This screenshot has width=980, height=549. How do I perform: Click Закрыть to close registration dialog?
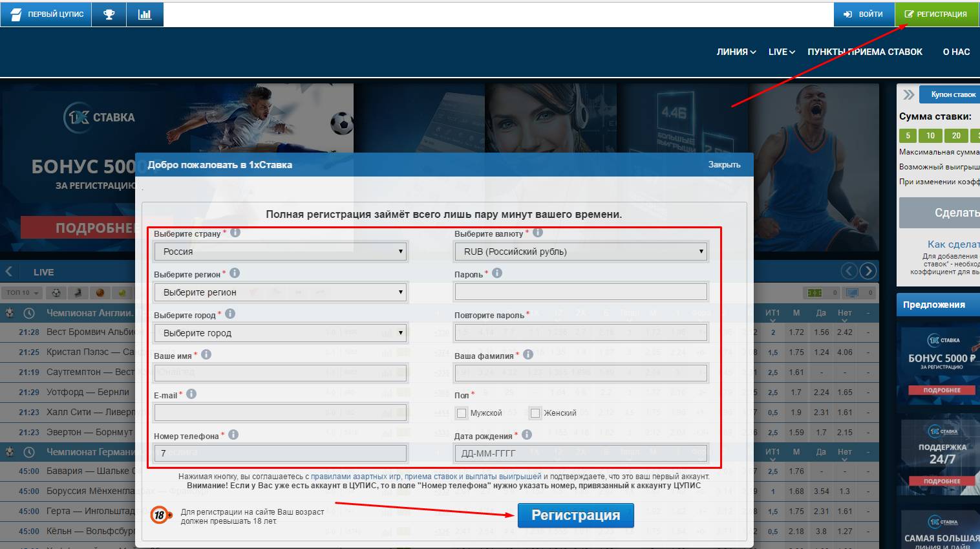[x=724, y=165]
